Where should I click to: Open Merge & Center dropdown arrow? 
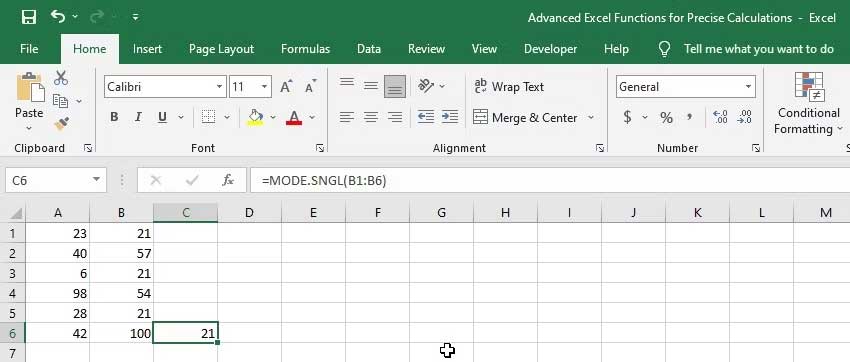(591, 118)
